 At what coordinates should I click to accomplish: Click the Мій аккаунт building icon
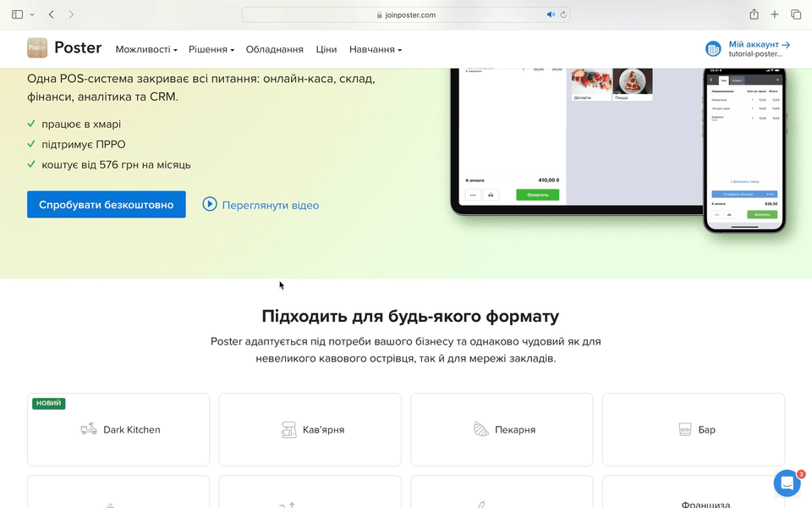(x=713, y=49)
